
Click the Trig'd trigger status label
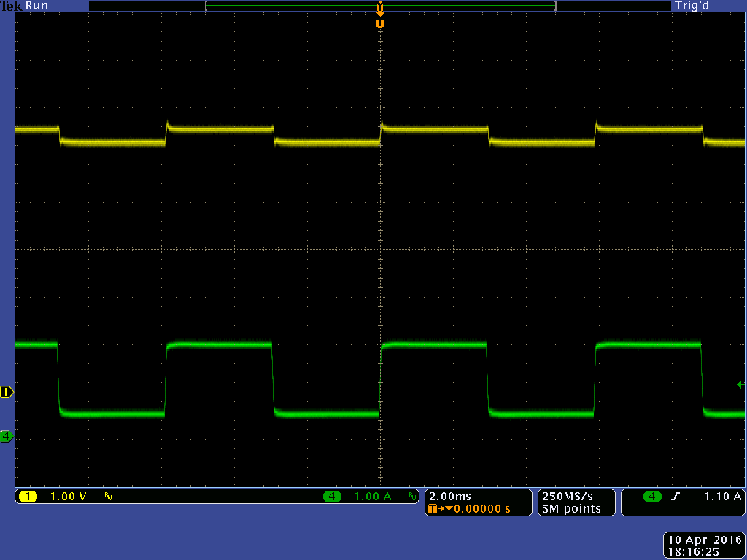(x=692, y=6)
